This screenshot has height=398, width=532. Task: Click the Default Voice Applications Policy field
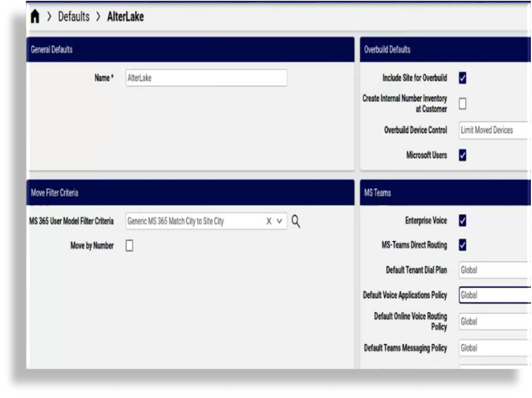pos(493,295)
